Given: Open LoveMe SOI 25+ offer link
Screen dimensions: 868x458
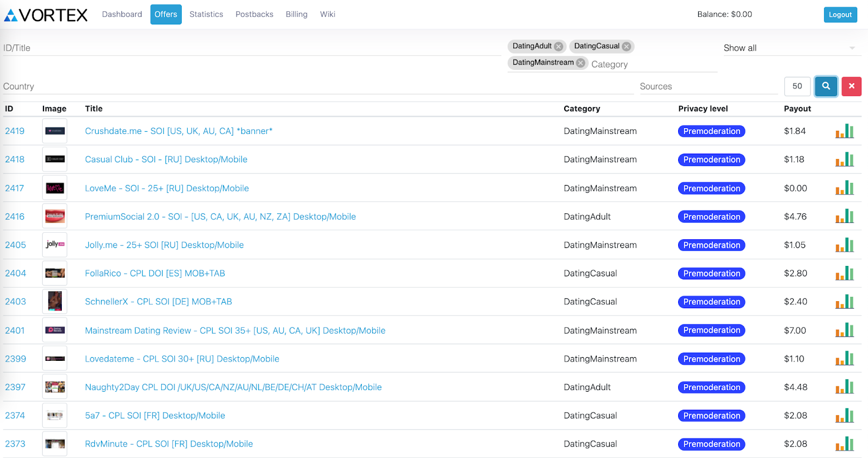Looking at the screenshot, I should tap(167, 188).
